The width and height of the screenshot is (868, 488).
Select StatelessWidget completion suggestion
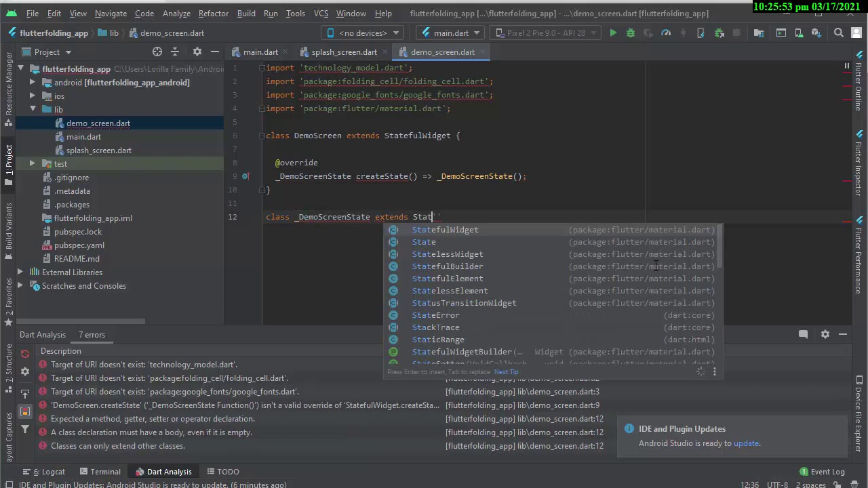pos(552,254)
